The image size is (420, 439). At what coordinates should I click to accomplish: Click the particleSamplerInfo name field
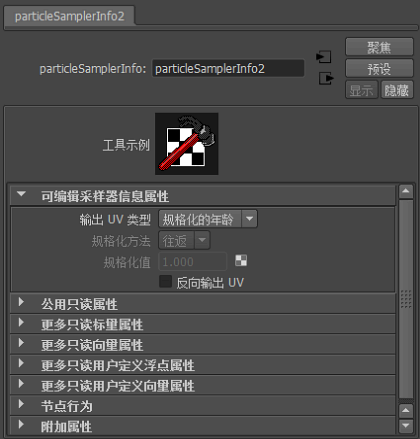228,69
